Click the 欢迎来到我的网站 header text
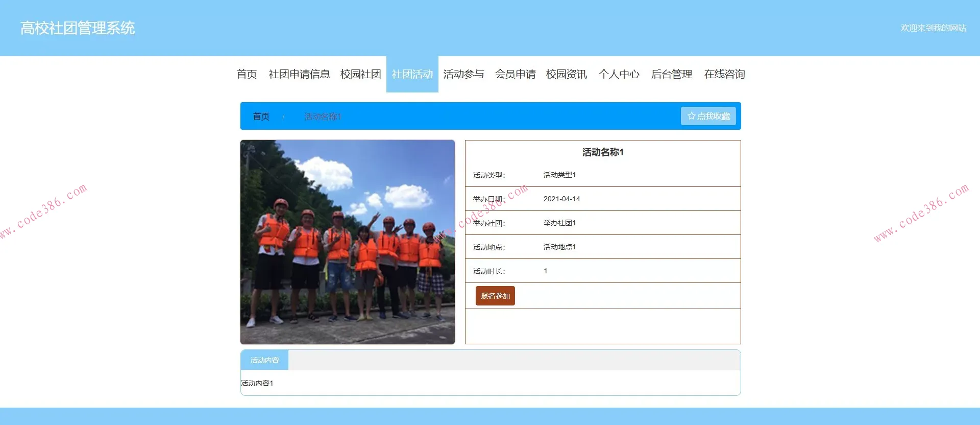The height and width of the screenshot is (425, 980). [x=933, y=28]
